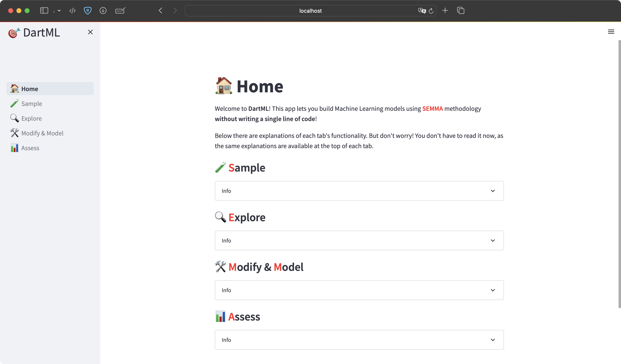Show downloads via the download arrow icon

[103, 11]
